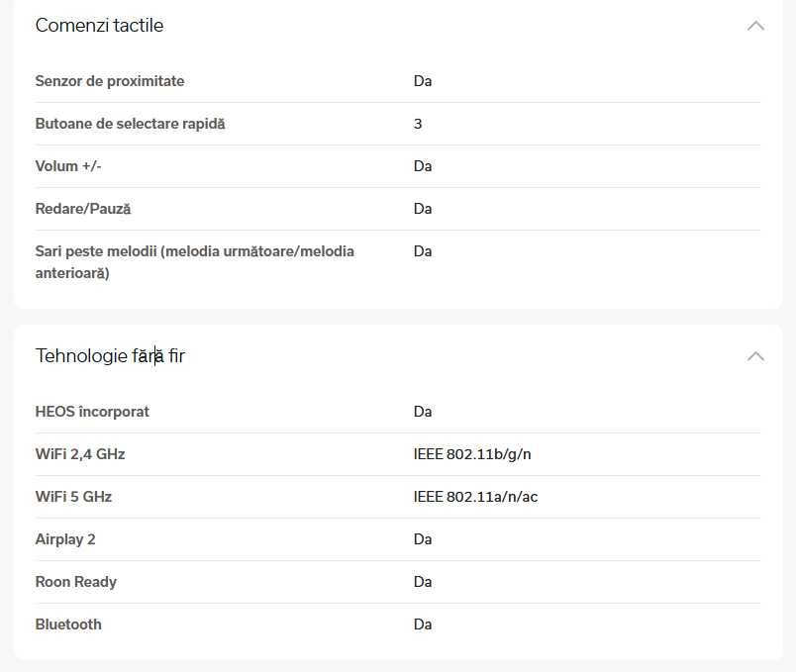Collapse the Comenzi tactile section chevron
Screen dimensions: 796x672
pyautogui.click(x=755, y=26)
